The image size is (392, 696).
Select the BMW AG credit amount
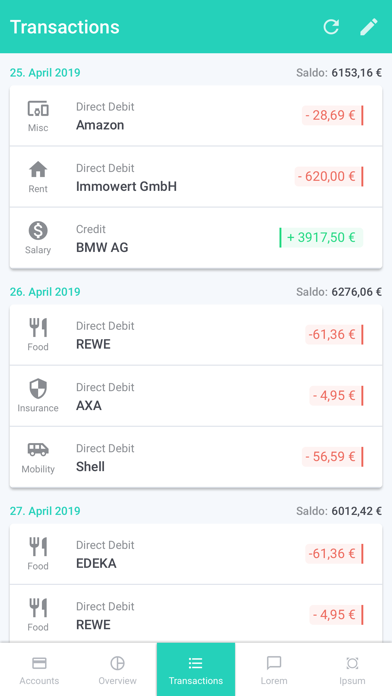tap(321, 237)
